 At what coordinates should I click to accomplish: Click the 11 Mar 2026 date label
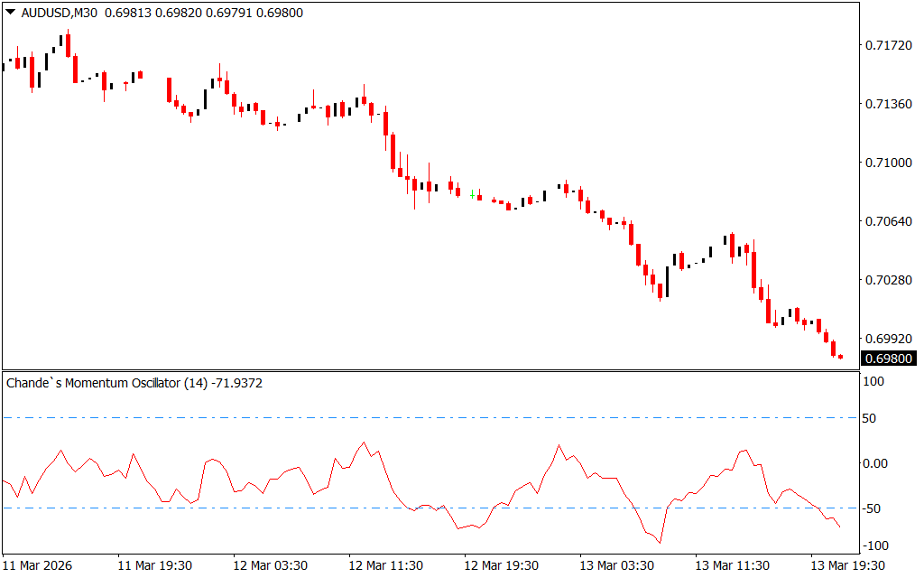click(39, 565)
